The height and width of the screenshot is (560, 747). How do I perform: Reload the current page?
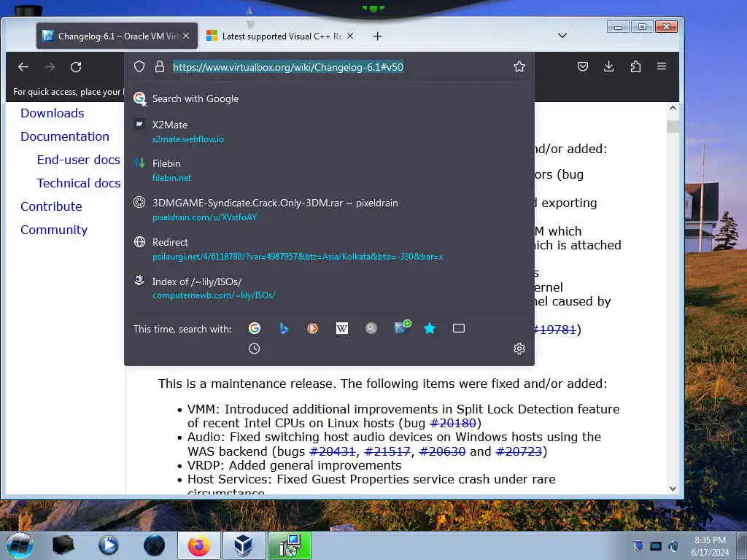point(76,66)
